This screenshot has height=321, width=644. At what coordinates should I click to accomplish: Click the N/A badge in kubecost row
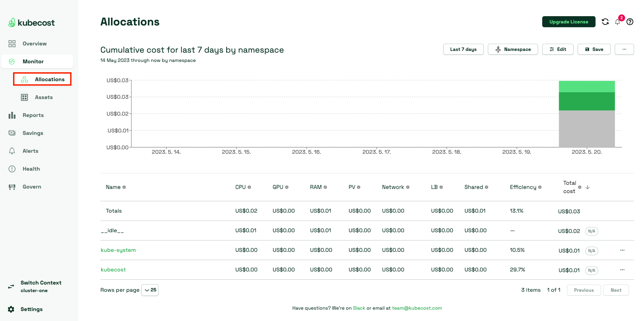591,270
